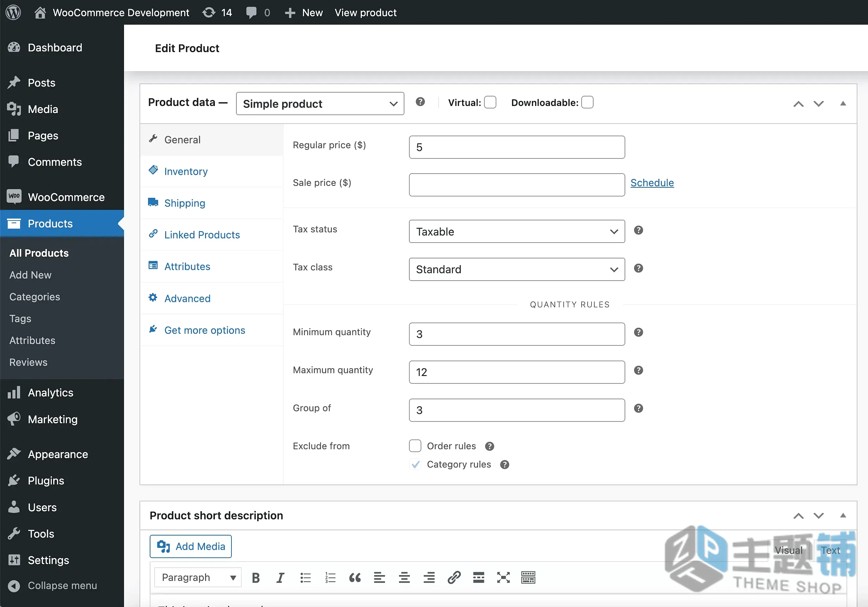The width and height of the screenshot is (868, 607).
Task: Click New in the admin bar
Action: tap(304, 12)
